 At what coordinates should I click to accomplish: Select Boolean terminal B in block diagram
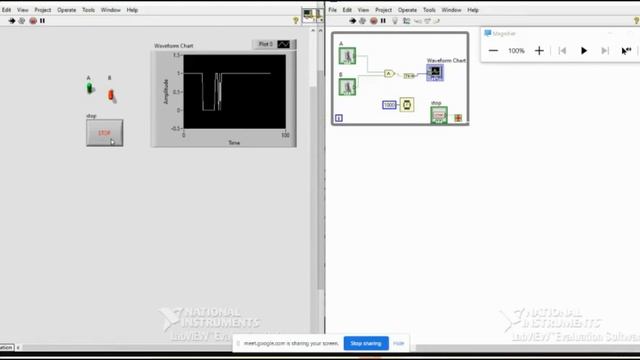coord(347,87)
